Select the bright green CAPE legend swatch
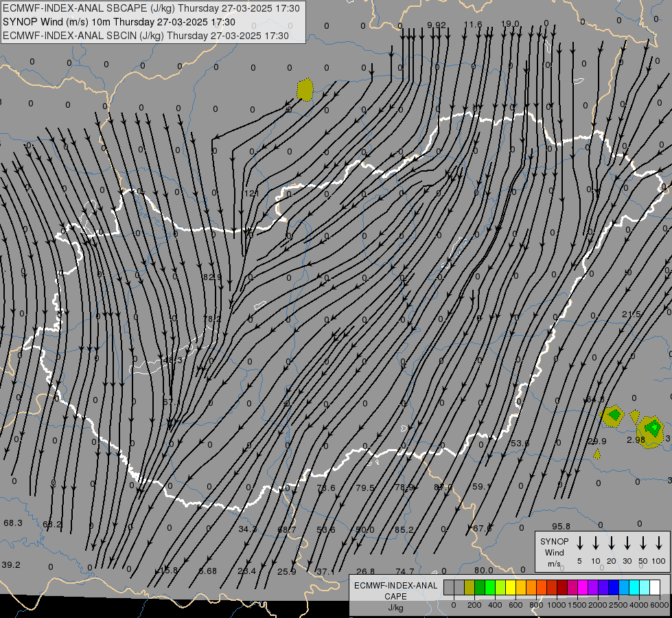672x618 pixels. pos(490,587)
